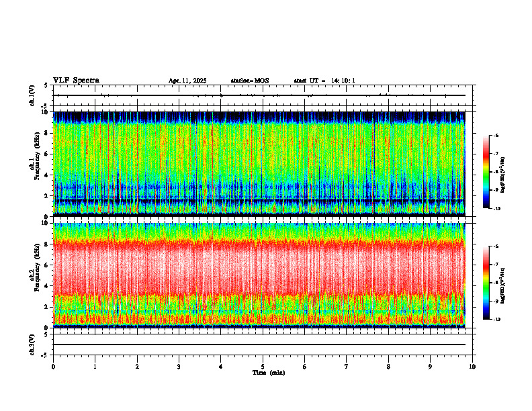
Task: Click the "5" tick on ch.1(V) axis
Action: pos(46,85)
